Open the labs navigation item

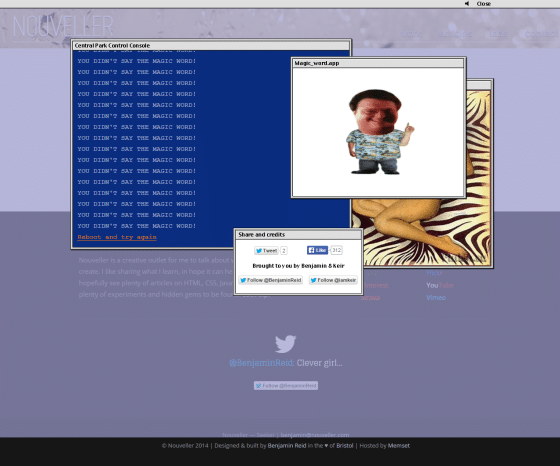498,34
